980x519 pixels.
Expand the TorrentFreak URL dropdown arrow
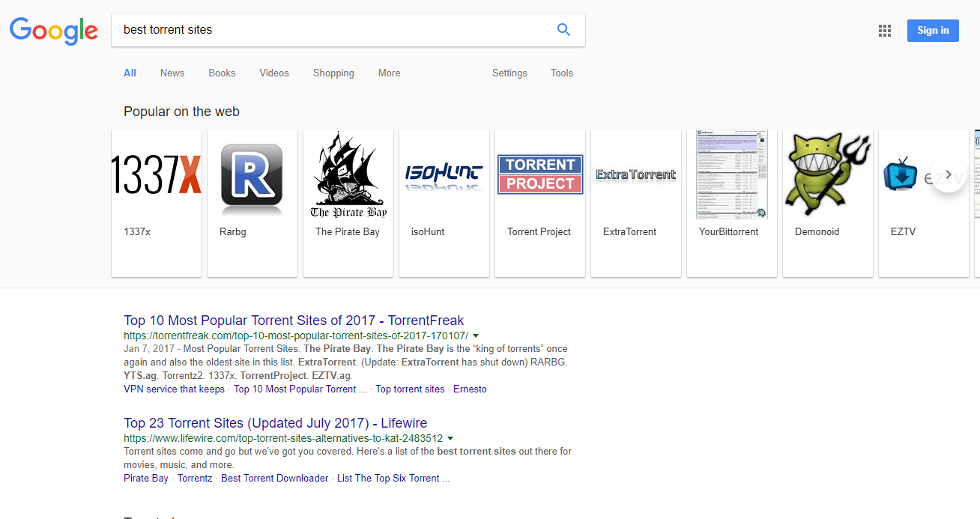pyautogui.click(x=476, y=336)
